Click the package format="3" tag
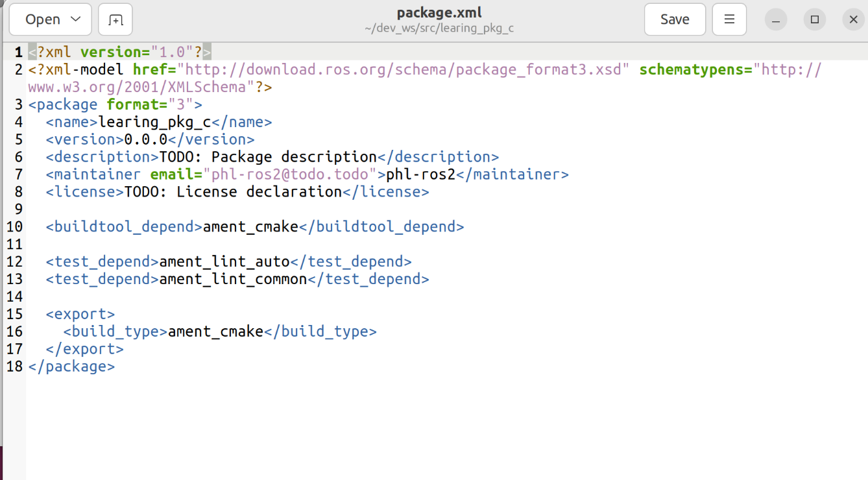This screenshot has width=868, height=480. [x=115, y=104]
